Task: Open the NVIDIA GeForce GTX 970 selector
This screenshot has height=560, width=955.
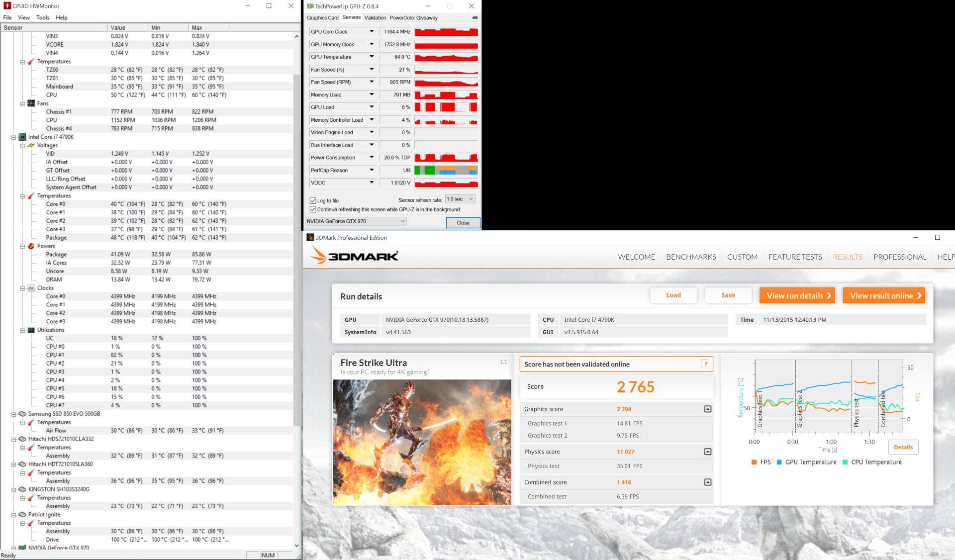Action: (x=356, y=221)
